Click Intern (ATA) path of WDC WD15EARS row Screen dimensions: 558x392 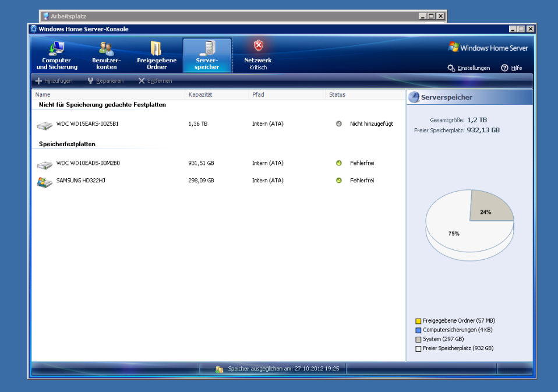[267, 124]
